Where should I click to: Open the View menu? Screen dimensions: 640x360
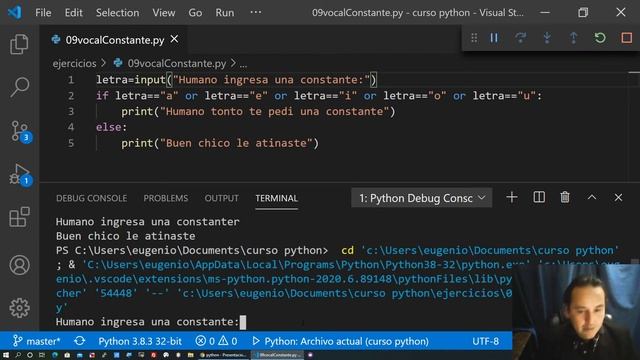click(164, 13)
